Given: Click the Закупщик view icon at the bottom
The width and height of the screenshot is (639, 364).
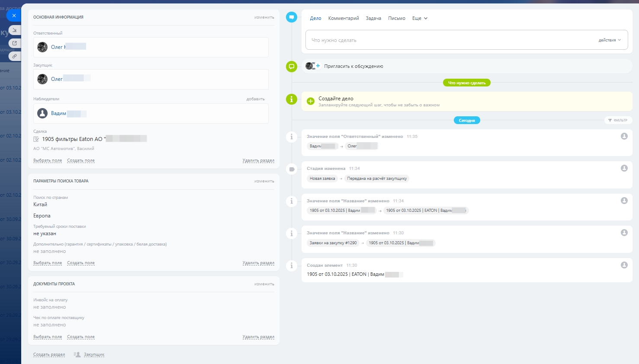Looking at the screenshot, I should (77, 354).
